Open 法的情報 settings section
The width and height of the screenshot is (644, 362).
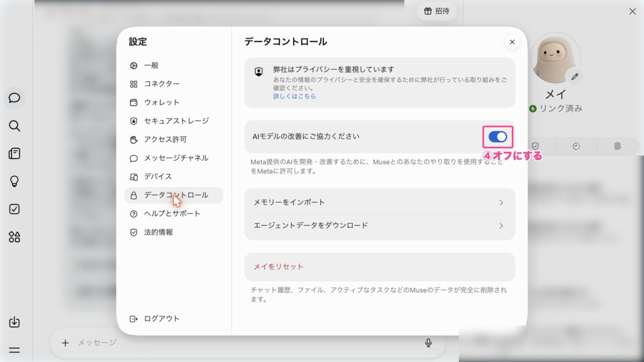(x=174, y=233)
